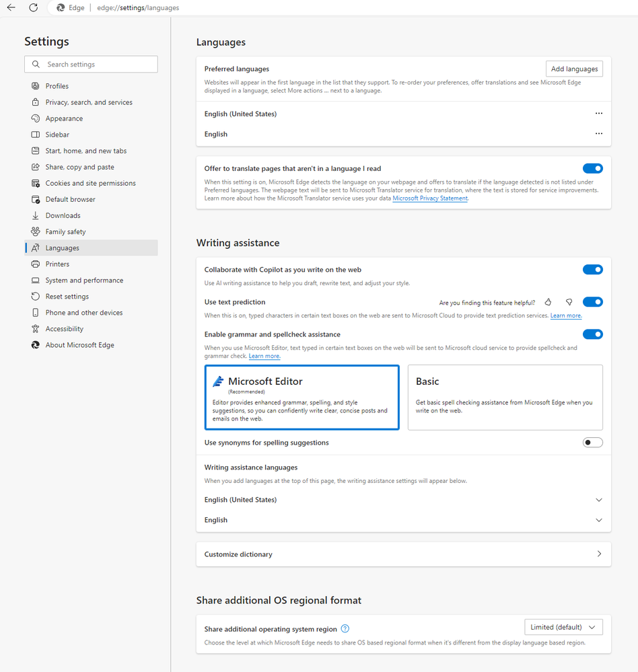Click Learn more under grammar and spellcheck
The image size is (638, 672).
coord(264,356)
